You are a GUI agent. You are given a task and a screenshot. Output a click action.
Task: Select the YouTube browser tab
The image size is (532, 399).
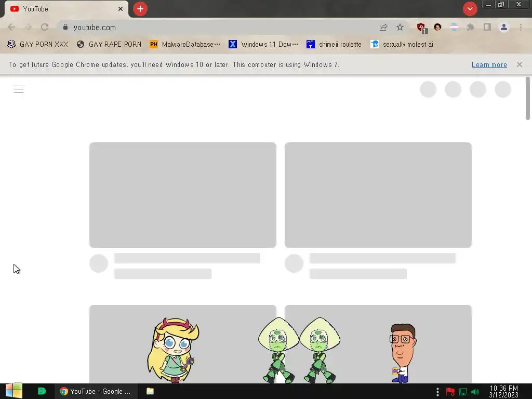pyautogui.click(x=66, y=9)
